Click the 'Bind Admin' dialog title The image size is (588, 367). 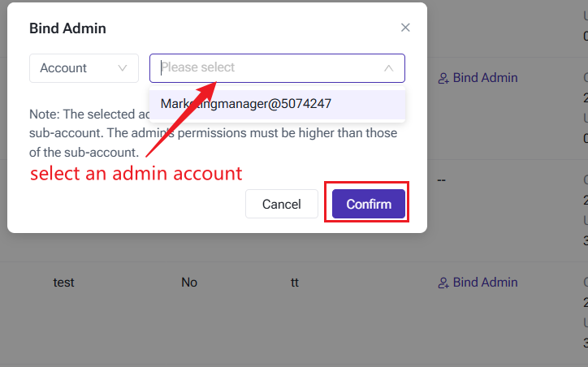(x=67, y=28)
